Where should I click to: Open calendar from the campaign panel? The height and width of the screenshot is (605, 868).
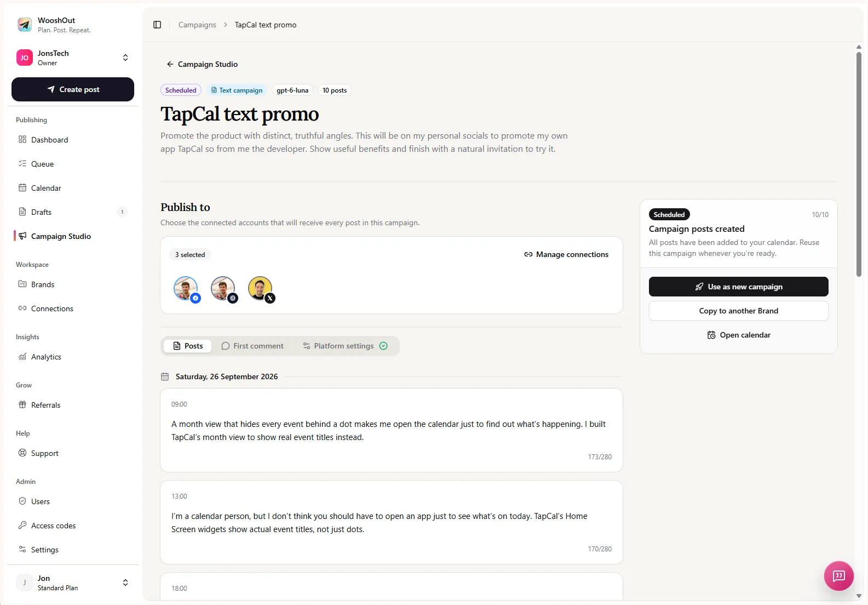point(738,335)
